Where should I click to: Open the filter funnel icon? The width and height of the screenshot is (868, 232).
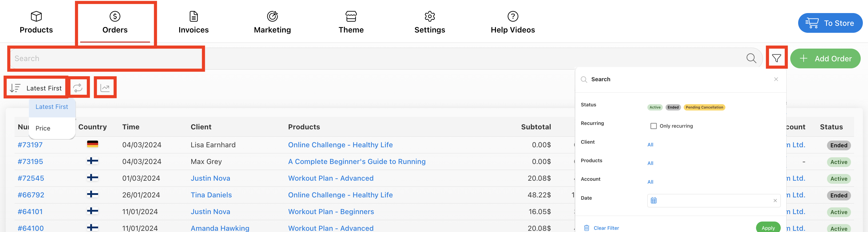pos(776,58)
